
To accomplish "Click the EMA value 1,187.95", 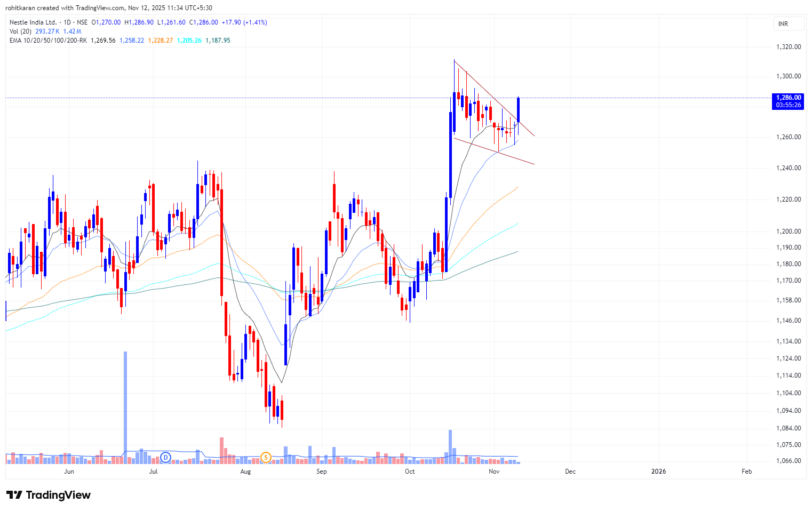I will 218,41.
